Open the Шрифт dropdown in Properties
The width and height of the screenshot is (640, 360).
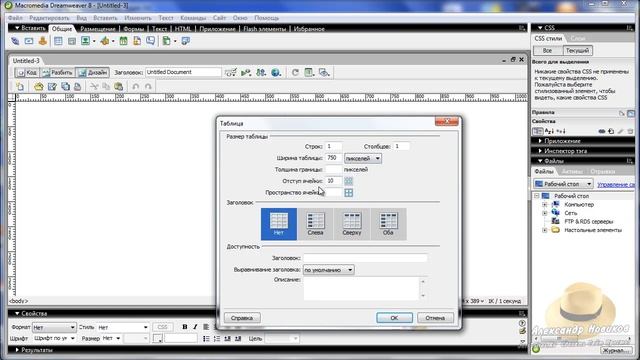54,338
